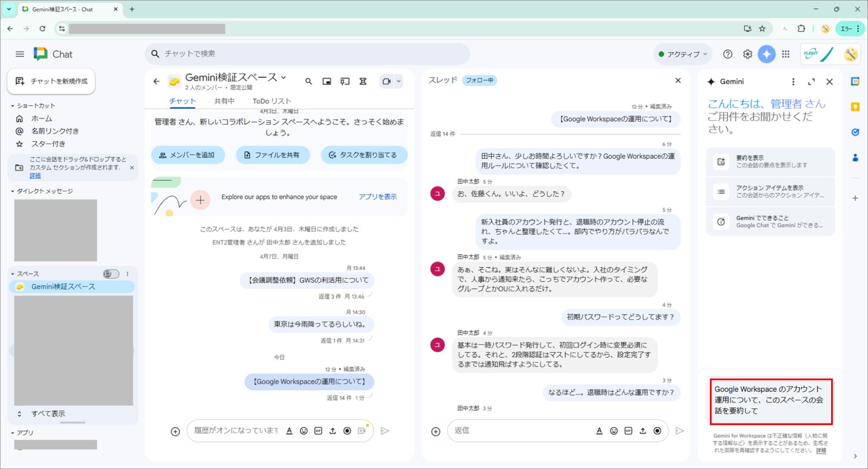The image size is (868, 469).
Task: Open the picture-in-picture pop-out icon in space header
Action: (327, 81)
